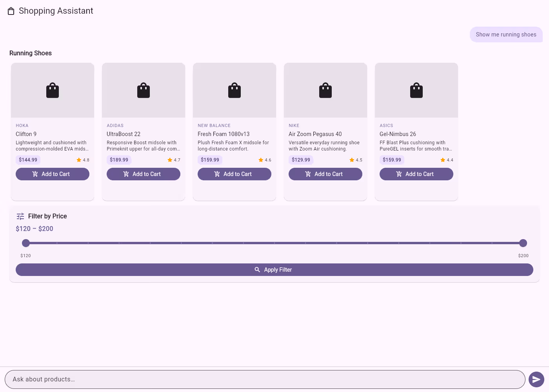Click the Shopping Assistant bag icon
The image size is (549, 392).
click(11, 11)
